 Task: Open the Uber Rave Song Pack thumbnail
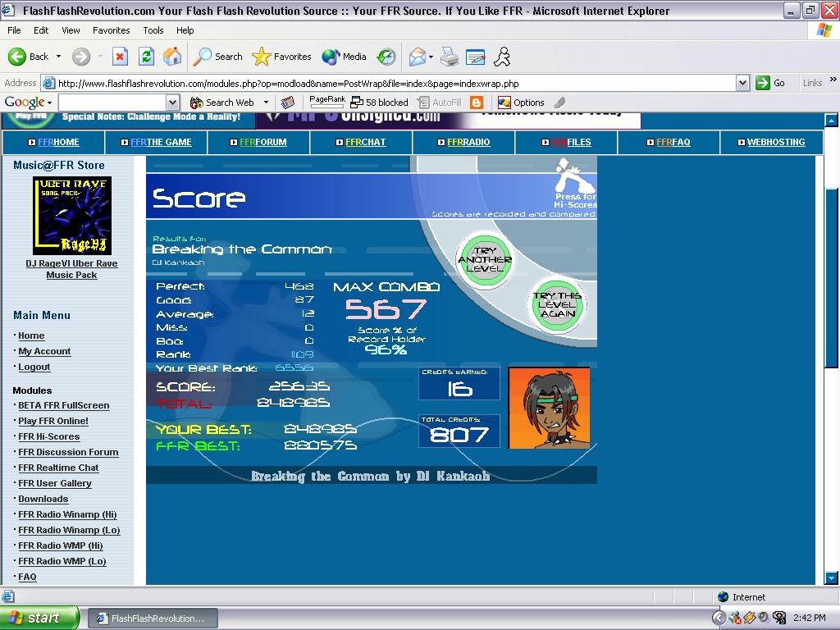[72, 216]
